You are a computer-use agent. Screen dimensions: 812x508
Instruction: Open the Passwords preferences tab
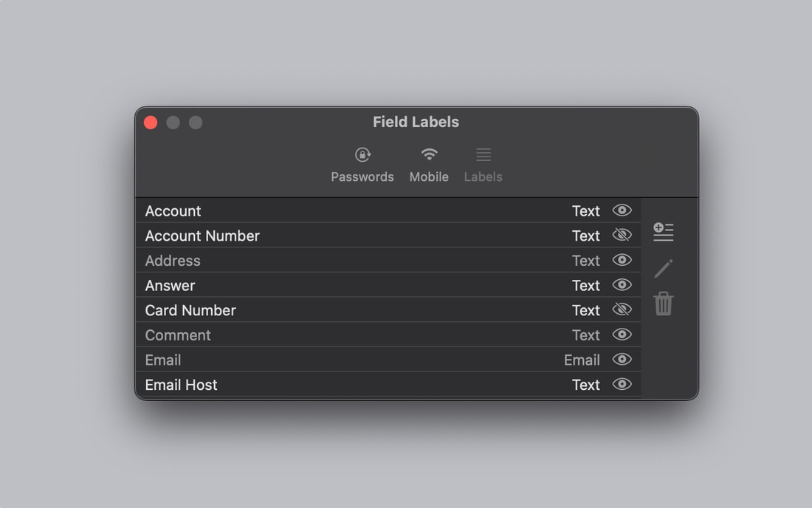(x=362, y=165)
